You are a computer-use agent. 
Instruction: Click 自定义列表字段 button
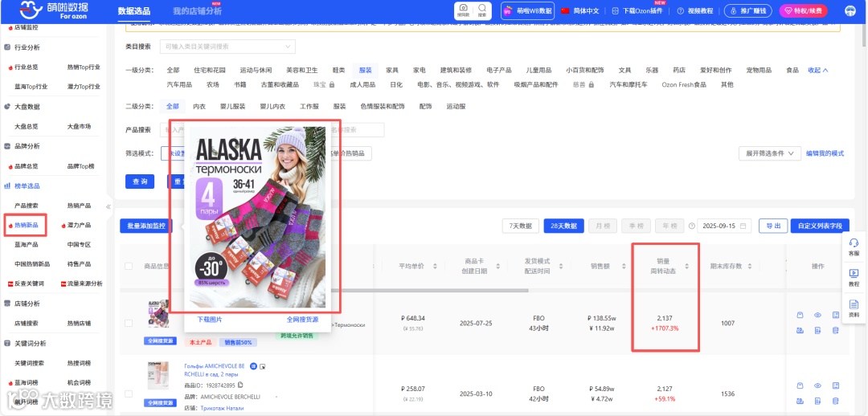820,226
